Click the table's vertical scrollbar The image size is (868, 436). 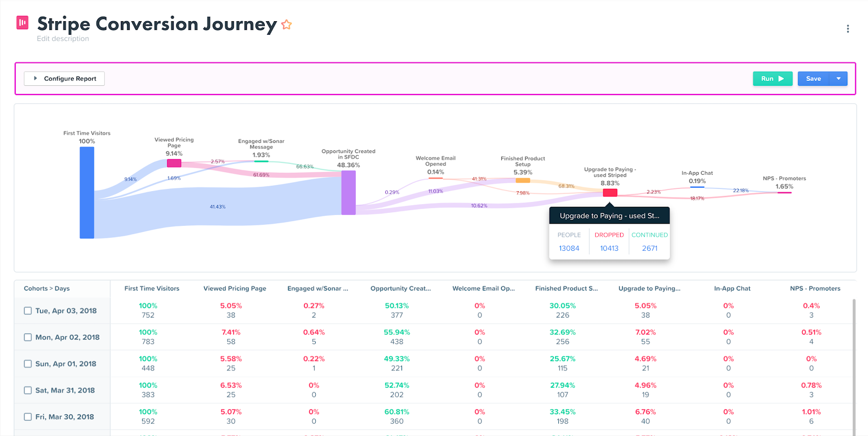point(854,367)
